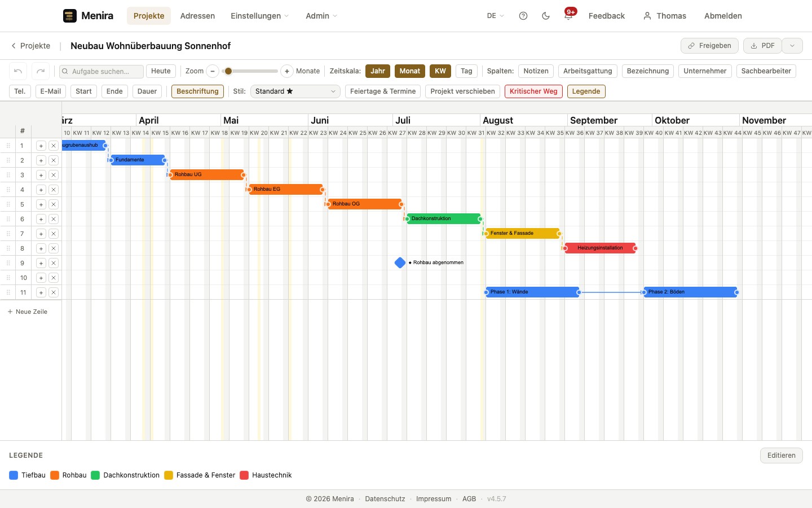Click plus icon in row 10
812x508 pixels.
(x=41, y=278)
